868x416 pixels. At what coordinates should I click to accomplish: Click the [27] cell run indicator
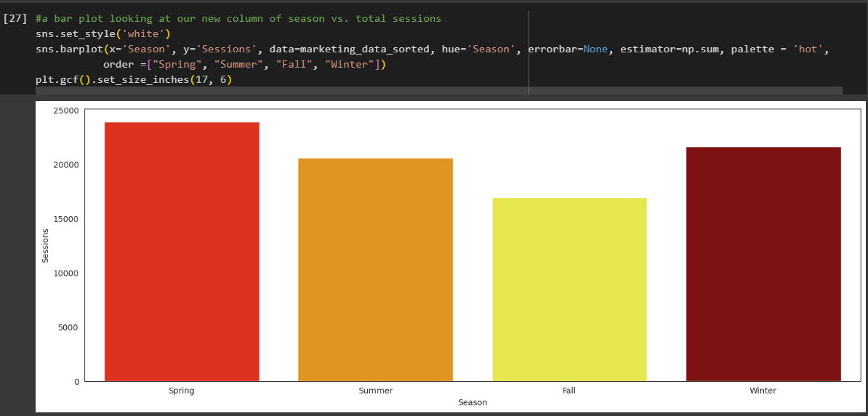point(15,19)
